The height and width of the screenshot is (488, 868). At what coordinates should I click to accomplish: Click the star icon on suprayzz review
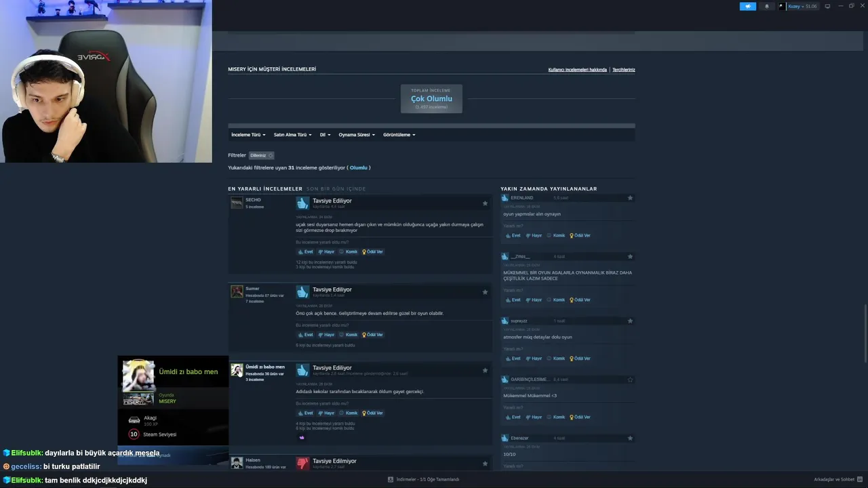click(630, 321)
